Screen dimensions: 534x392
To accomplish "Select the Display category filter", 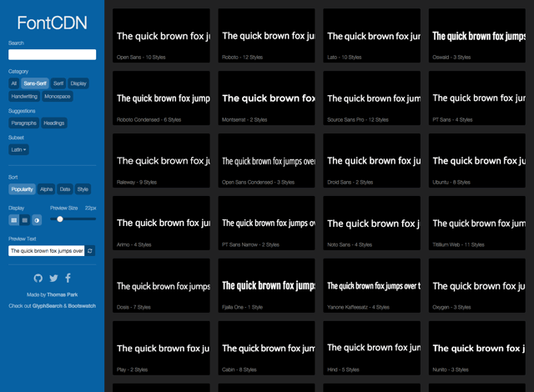I will (78, 83).
